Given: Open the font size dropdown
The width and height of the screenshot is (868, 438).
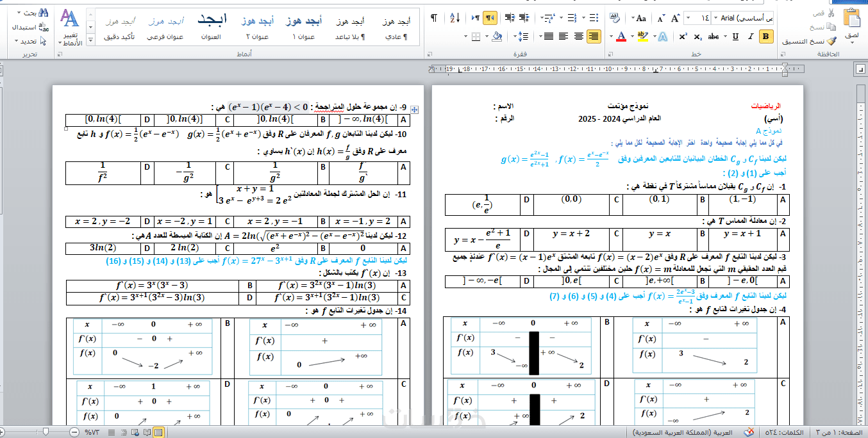Looking at the screenshot, I should coord(688,18).
